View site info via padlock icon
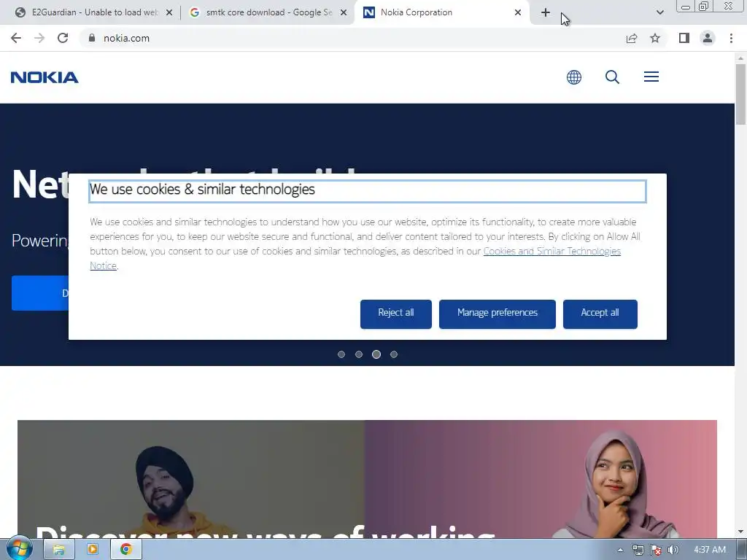747x560 pixels. point(92,38)
